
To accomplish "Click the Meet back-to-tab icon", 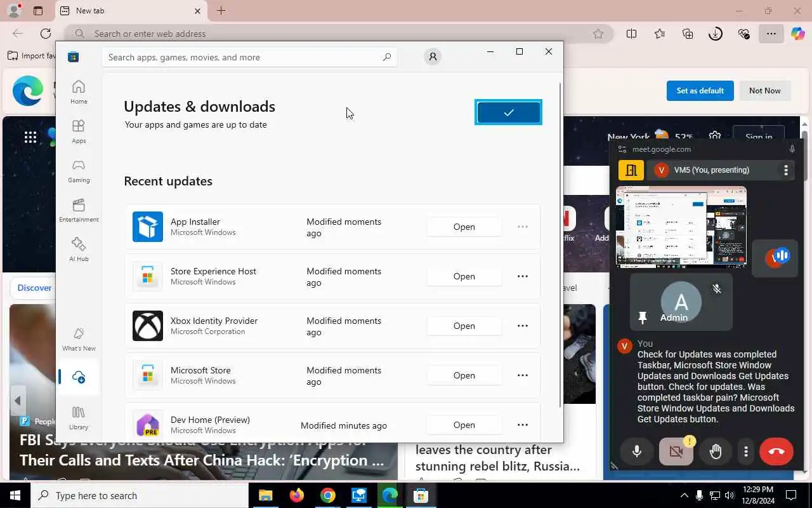I will (x=631, y=170).
